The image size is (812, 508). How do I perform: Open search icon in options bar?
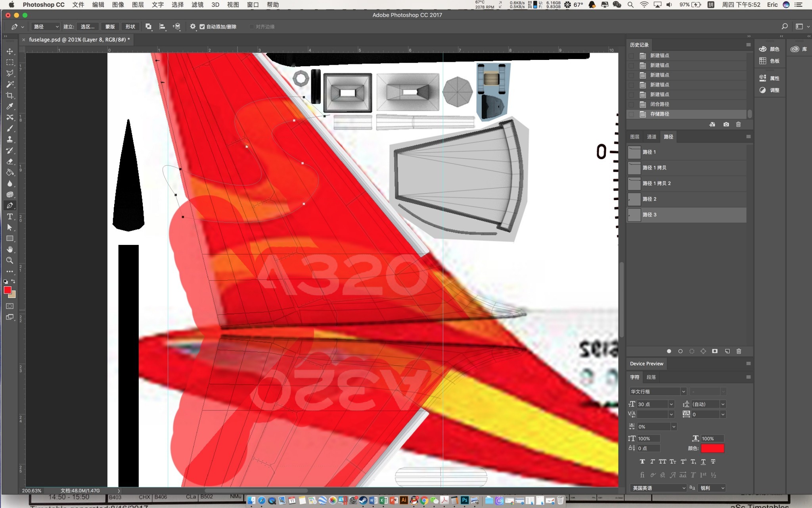(x=784, y=27)
